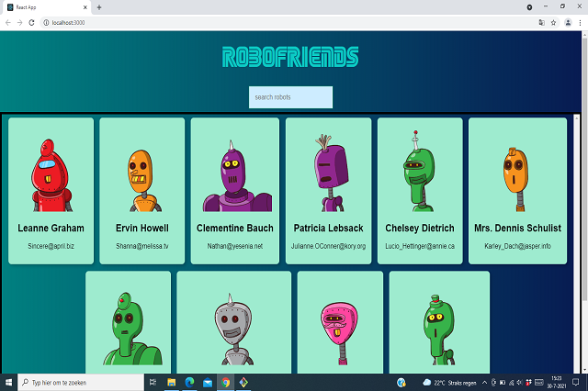Click the Windows taskbar search box
This screenshot has width=588, height=391.
click(x=81, y=383)
